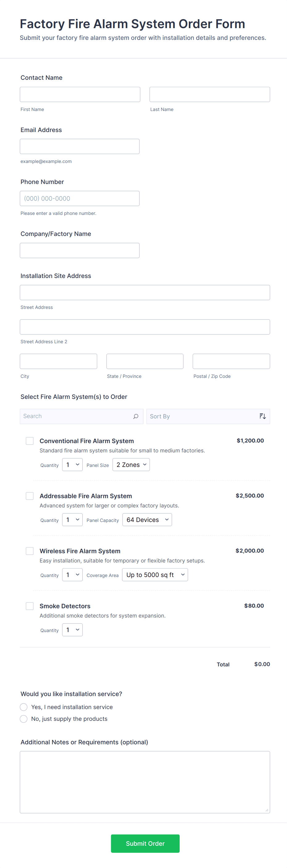This screenshot has width=287, height=868.
Task: Check the Conventional Fire Alarm System checkbox
Action: point(30,441)
